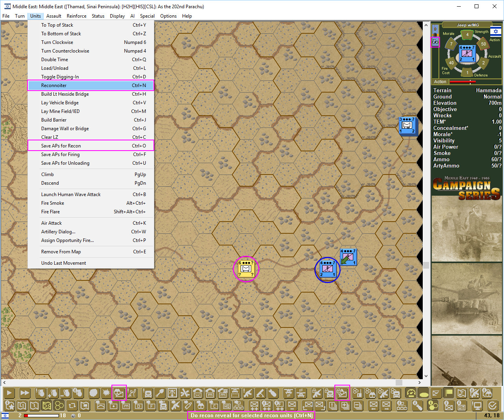504x420 pixels.
Task: Click the Action points red bar
Action: pyautogui.click(x=462, y=82)
